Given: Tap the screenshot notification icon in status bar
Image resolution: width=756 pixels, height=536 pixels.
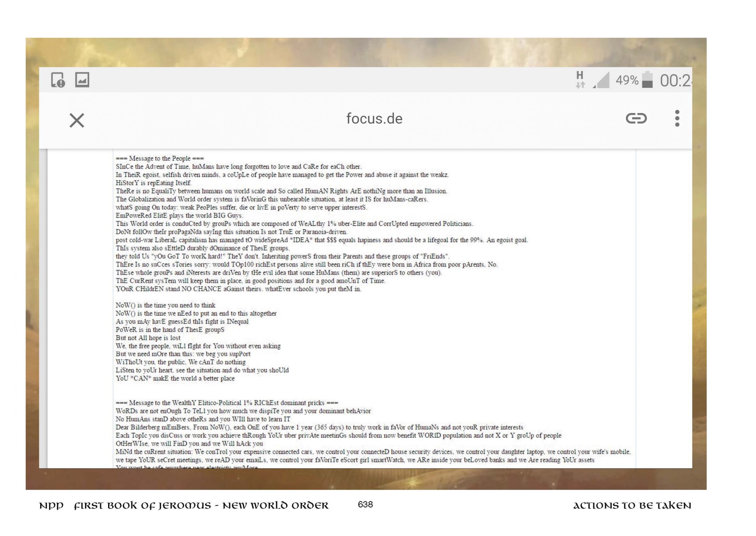Looking at the screenshot, I should coord(58,80).
